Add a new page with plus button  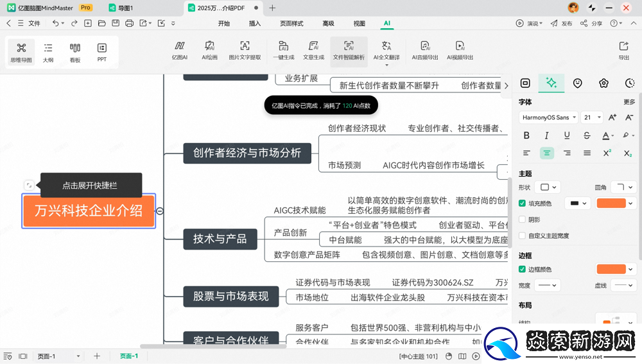coord(97,356)
